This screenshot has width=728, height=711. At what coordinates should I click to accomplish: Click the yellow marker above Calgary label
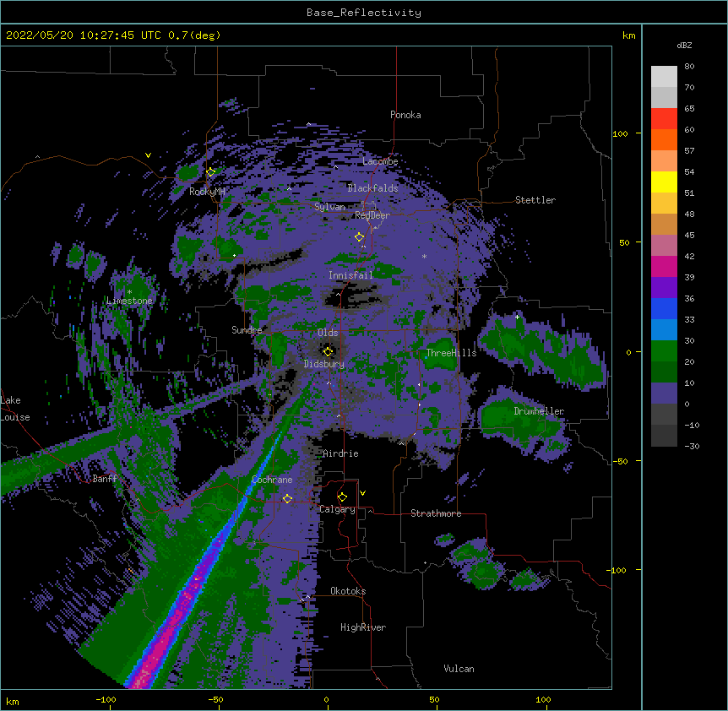coord(342,497)
